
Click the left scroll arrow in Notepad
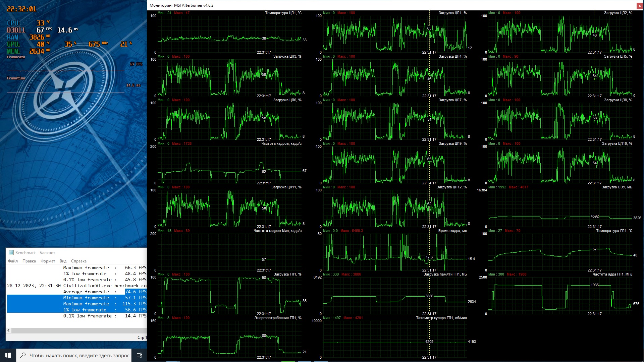coord(8,330)
